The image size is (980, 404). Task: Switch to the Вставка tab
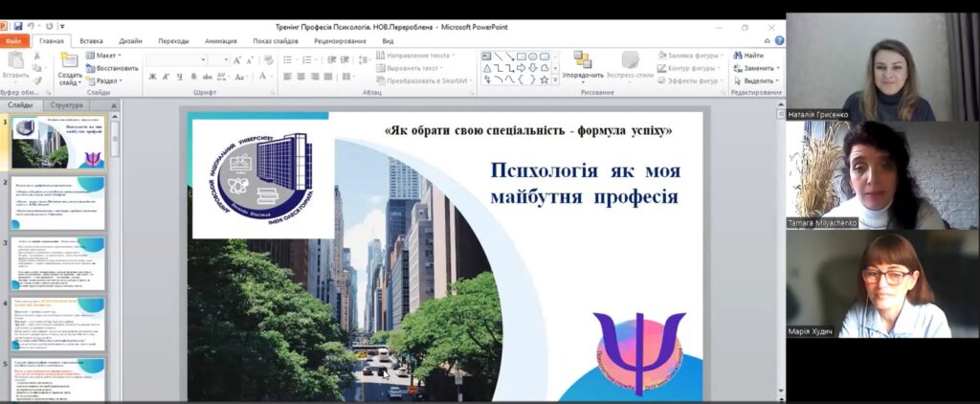pyautogui.click(x=91, y=40)
